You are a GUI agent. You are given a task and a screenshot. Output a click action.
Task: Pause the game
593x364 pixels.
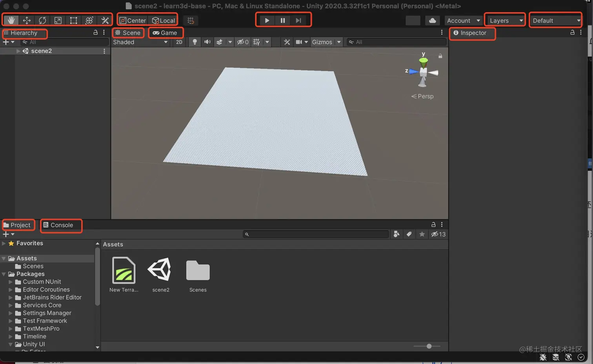[x=283, y=20]
